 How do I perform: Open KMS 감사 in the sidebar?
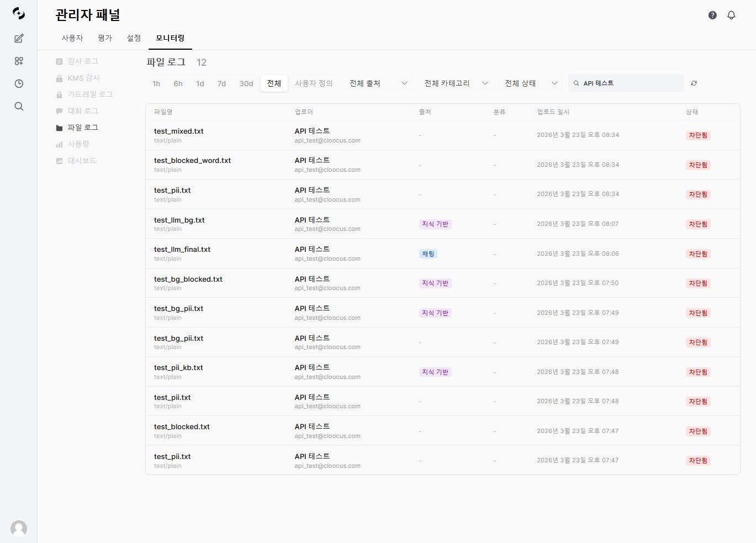83,78
